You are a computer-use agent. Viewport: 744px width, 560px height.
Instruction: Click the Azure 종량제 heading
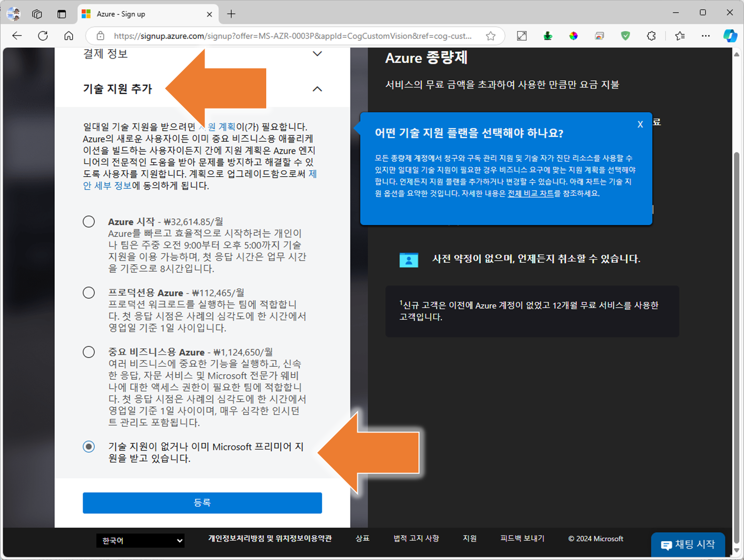[x=426, y=58]
